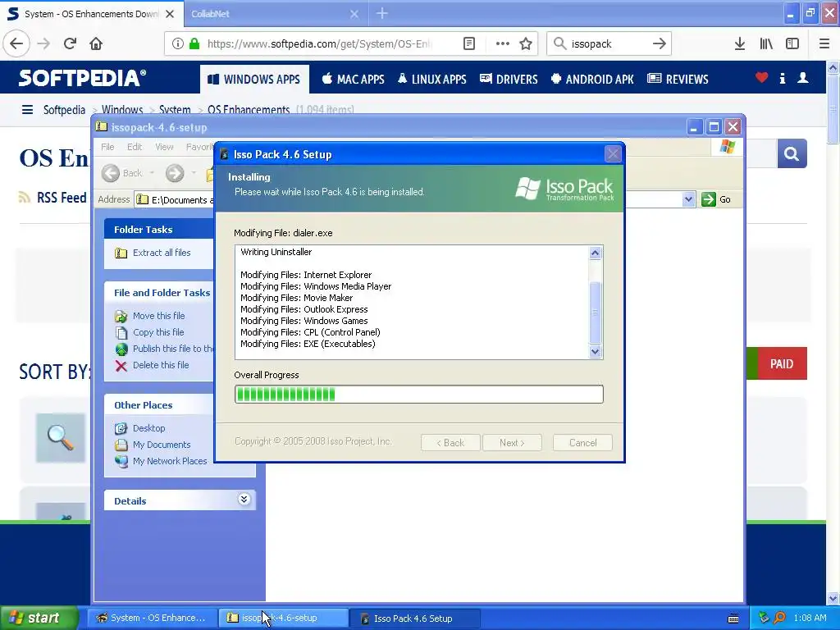The image size is (840, 630).
Task: Open page actions three-dot menu
Action: tap(503, 43)
